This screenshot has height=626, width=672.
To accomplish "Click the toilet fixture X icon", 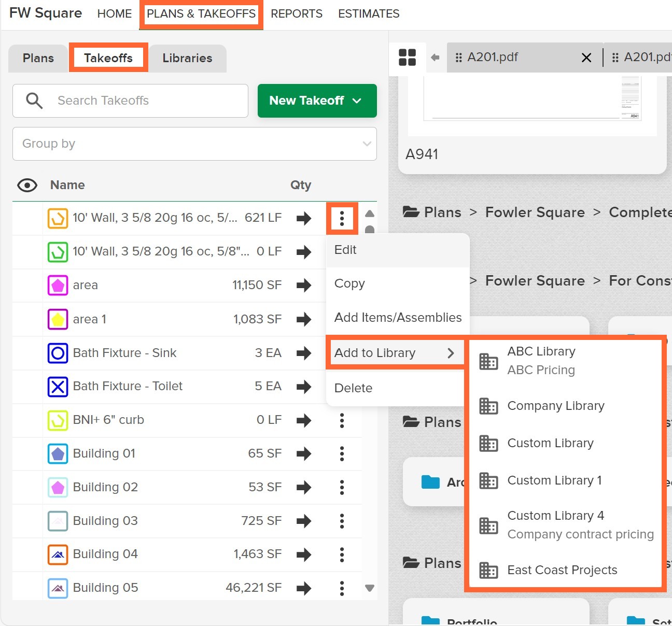I will click(x=58, y=386).
